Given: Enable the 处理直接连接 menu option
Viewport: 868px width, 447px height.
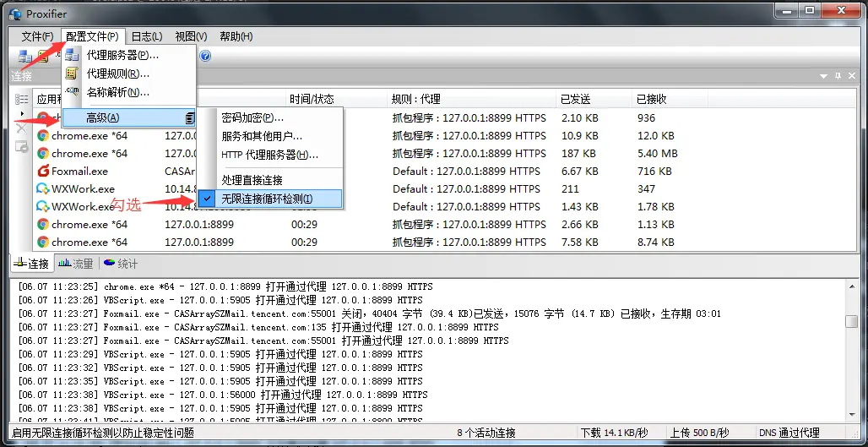Looking at the screenshot, I should [269, 180].
